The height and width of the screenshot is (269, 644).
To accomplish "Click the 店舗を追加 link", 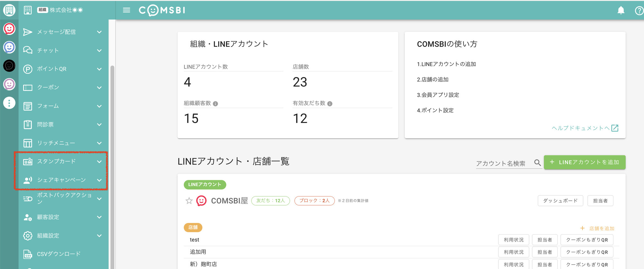I will (x=598, y=228).
